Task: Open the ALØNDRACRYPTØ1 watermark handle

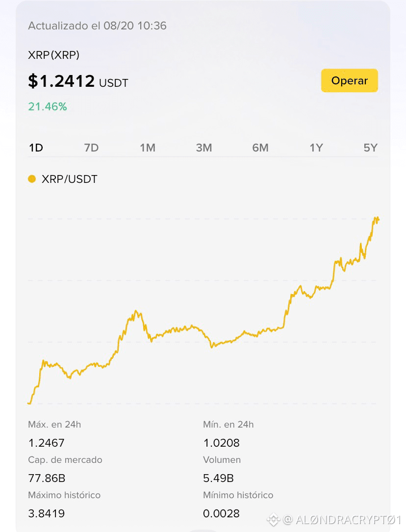Action: [x=348, y=519]
